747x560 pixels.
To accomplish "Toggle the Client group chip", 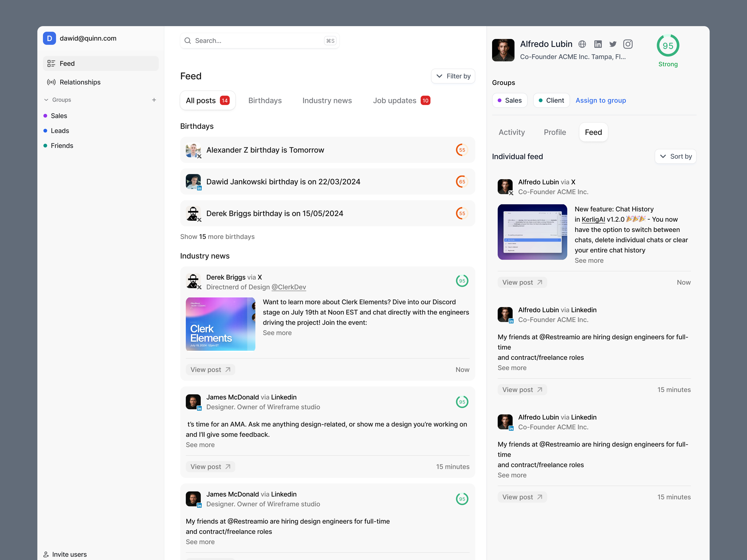I will 551,100.
